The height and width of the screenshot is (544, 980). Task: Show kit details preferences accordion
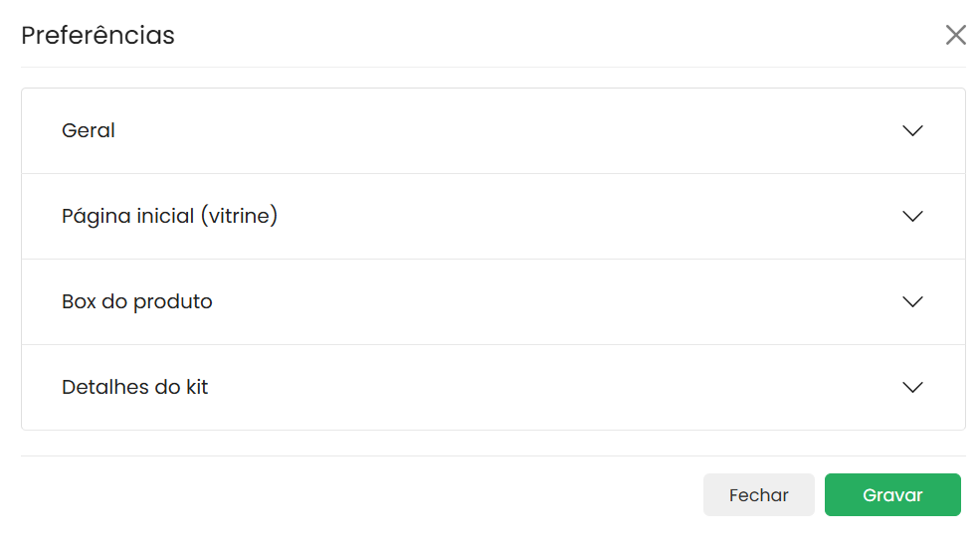398,388
